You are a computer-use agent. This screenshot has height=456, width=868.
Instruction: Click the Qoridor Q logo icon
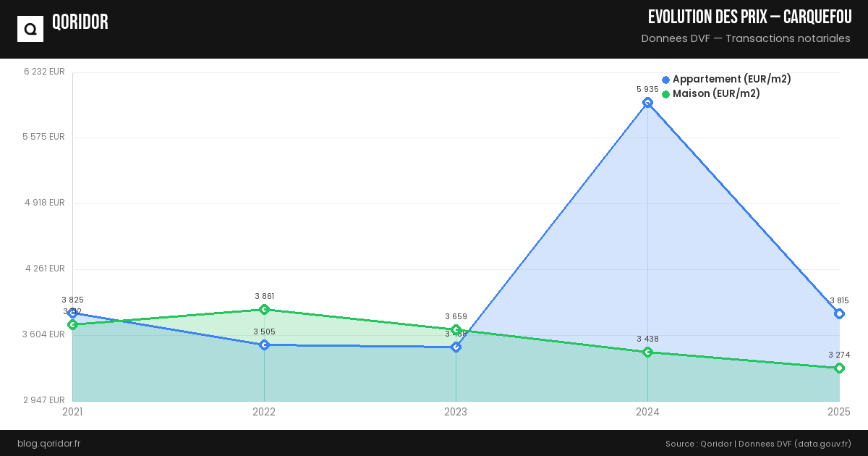pos(30,29)
